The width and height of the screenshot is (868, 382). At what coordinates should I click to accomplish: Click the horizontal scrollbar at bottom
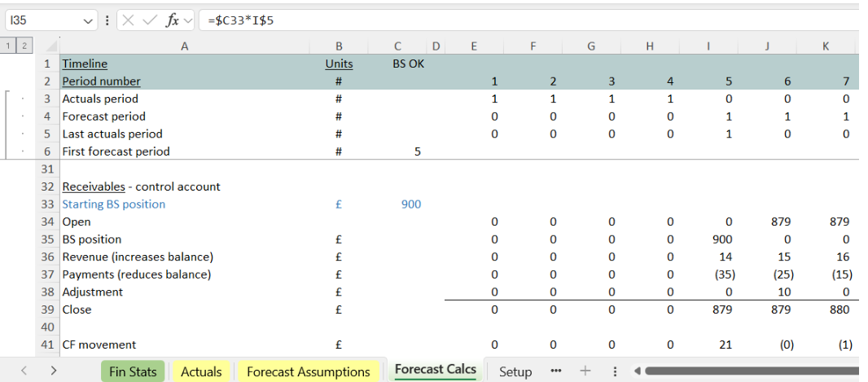pos(749,371)
